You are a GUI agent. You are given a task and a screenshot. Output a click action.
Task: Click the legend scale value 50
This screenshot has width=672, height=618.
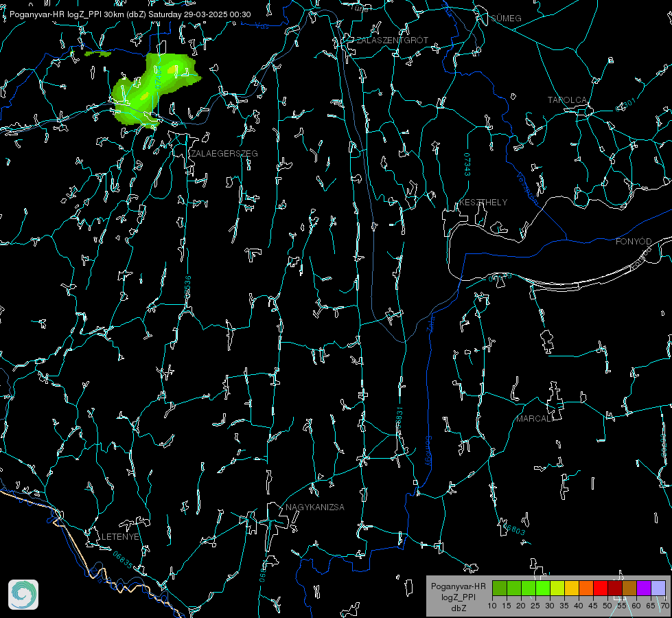(607, 606)
